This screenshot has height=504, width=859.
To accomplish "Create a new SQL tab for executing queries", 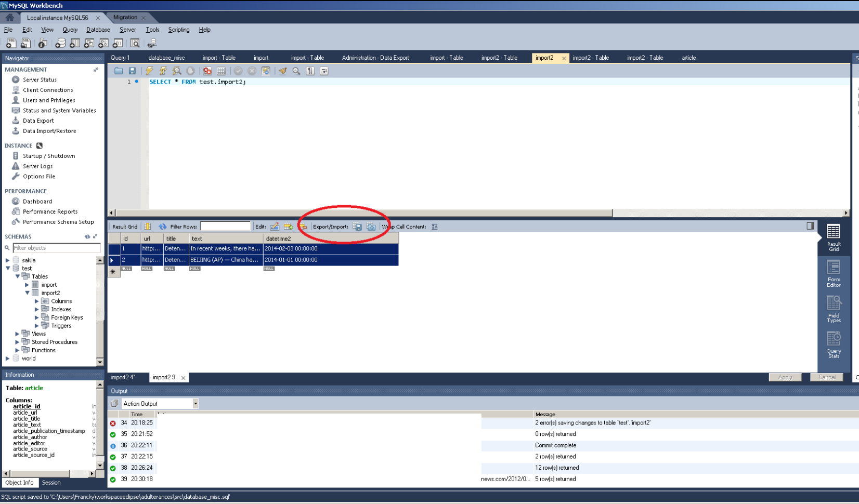I will pos(10,43).
